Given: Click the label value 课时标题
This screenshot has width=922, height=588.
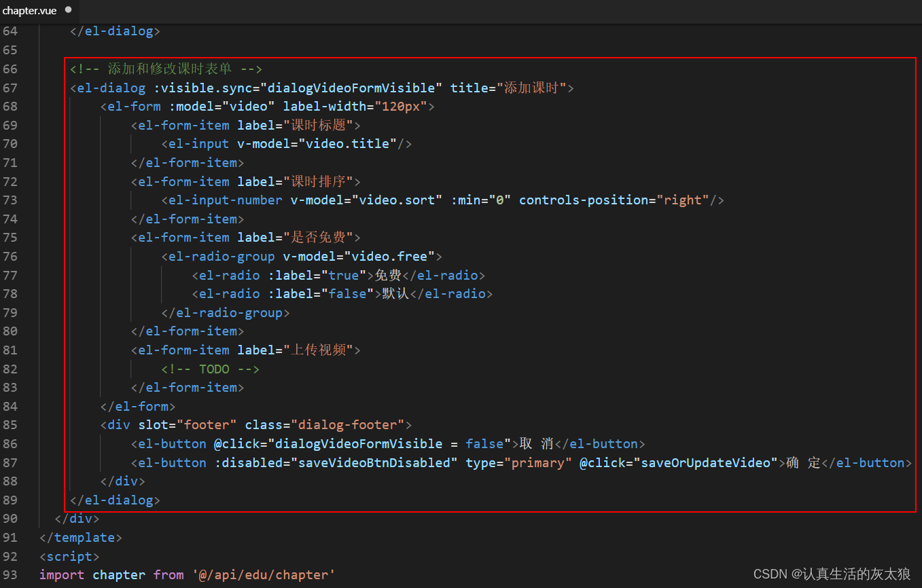Looking at the screenshot, I should coord(318,125).
